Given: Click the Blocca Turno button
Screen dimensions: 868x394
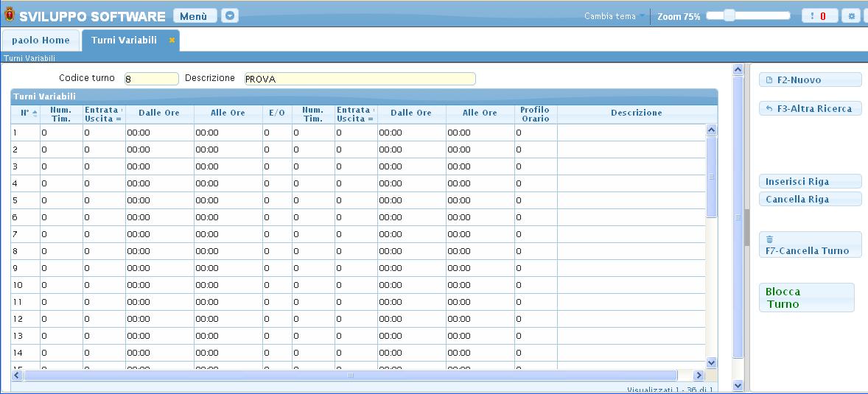Looking at the screenshot, I should pyautogui.click(x=806, y=298).
